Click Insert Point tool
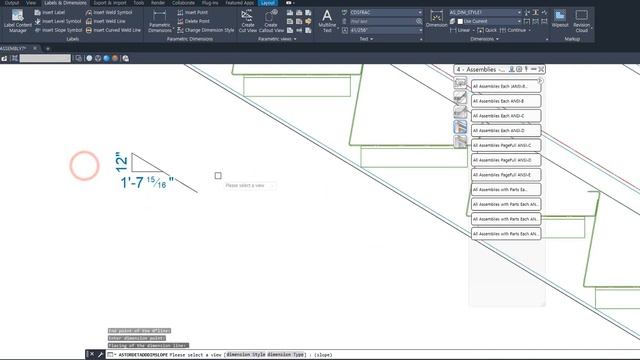Image resolution: width=640 pixels, height=360 pixels. click(193, 12)
